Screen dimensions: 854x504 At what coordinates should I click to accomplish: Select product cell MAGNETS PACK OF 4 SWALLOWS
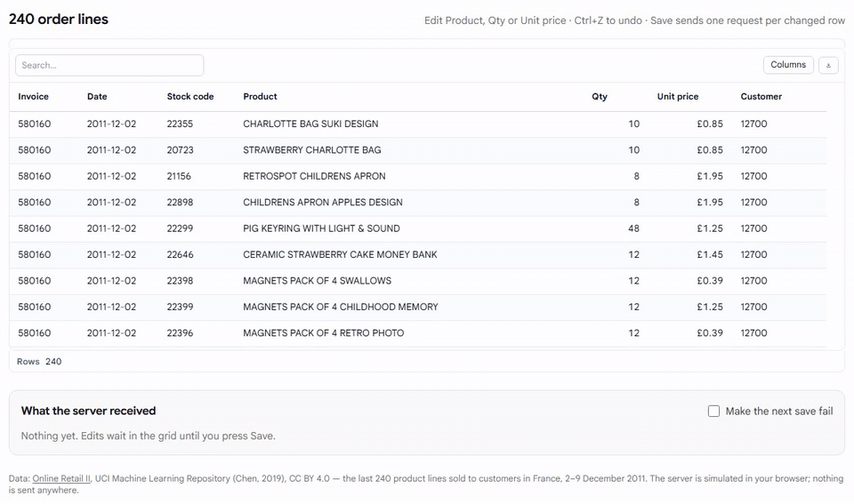[x=317, y=281]
